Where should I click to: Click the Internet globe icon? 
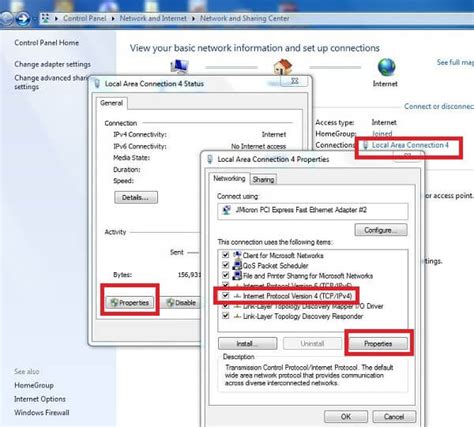tap(386, 67)
